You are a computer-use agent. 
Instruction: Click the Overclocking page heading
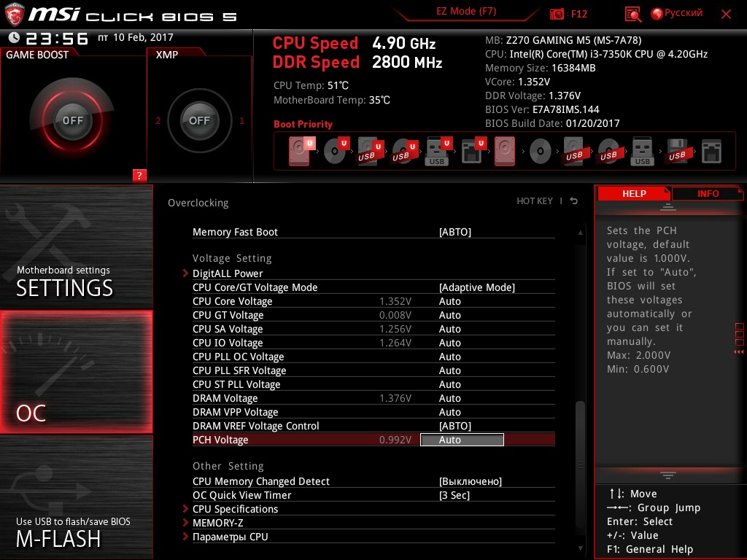point(198,203)
